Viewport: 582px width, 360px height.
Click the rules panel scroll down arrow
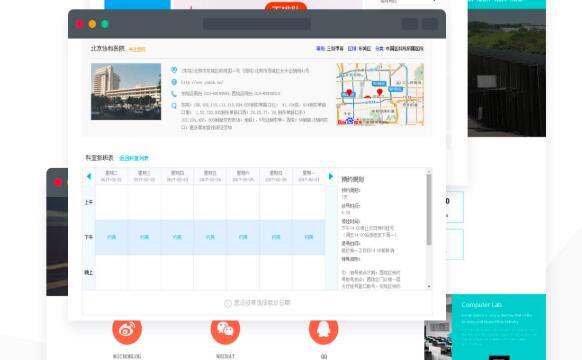point(429,287)
